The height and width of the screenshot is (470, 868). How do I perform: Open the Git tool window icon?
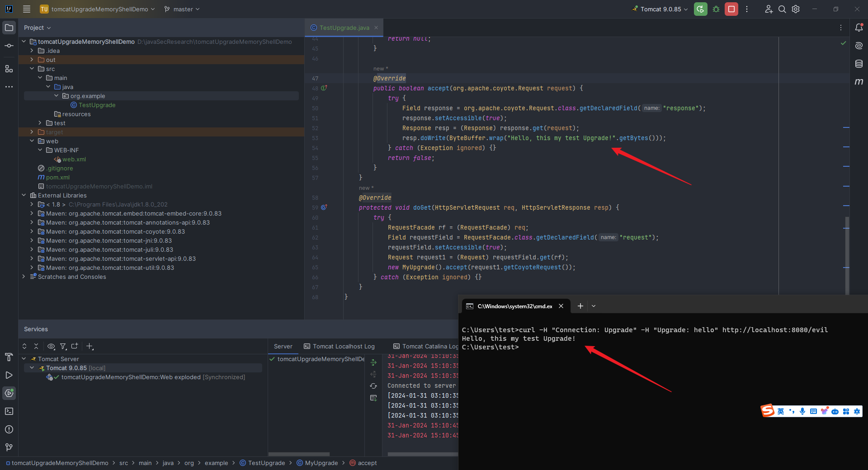coord(9,447)
